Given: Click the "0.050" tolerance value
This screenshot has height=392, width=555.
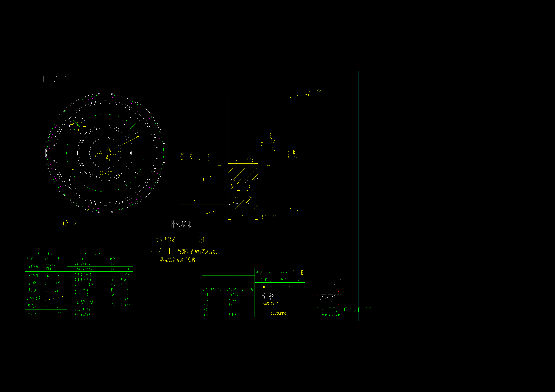Looking at the screenshot, I should pos(125,269).
